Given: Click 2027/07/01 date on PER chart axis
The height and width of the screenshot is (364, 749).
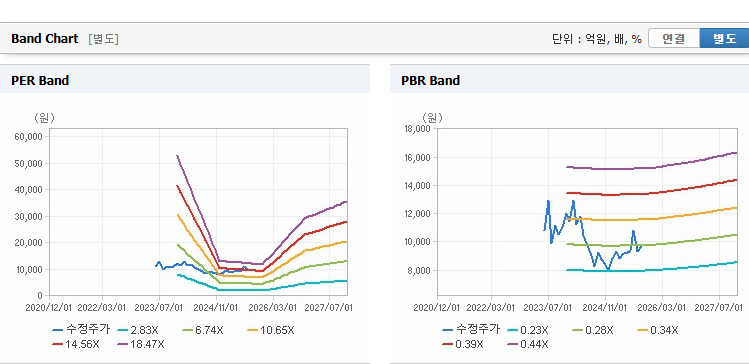Looking at the screenshot, I should pyautogui.click(x=330, y=307).
